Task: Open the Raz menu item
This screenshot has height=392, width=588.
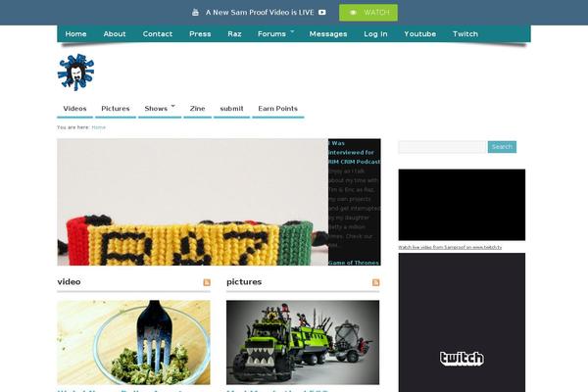Action: tap(234, 33)
